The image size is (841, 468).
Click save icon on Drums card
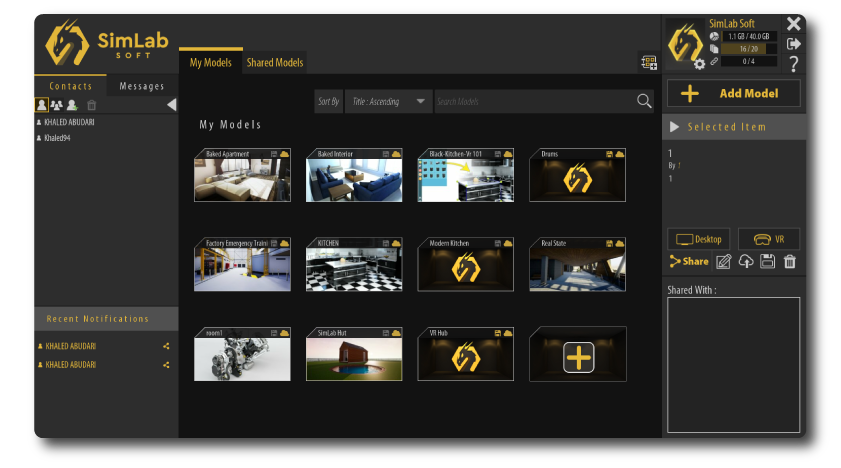coord(609,154)
